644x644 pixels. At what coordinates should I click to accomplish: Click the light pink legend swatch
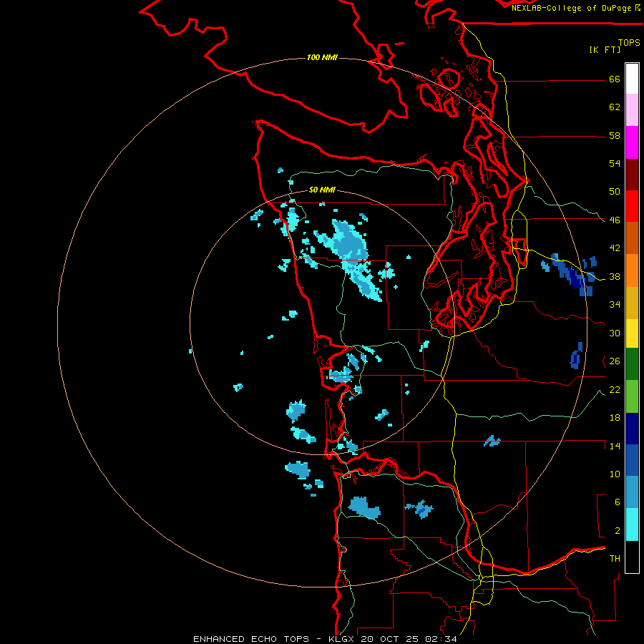point(632,110)
